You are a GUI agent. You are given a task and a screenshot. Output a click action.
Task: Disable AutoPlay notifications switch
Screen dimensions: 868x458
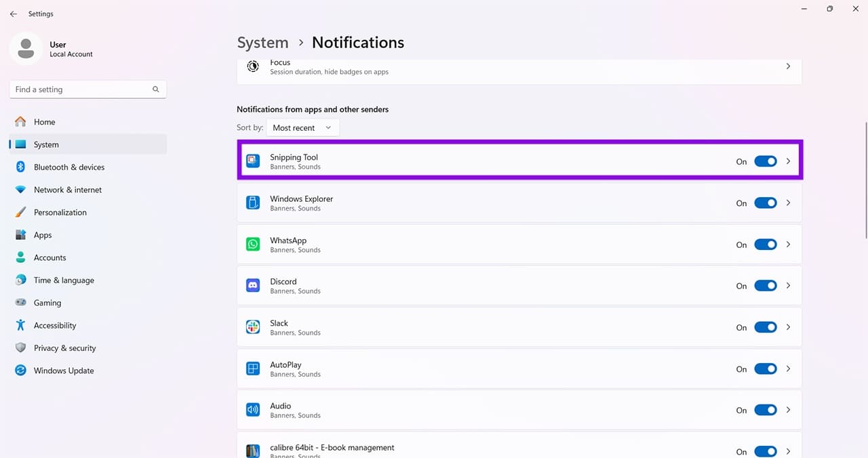tap(766, 369)
